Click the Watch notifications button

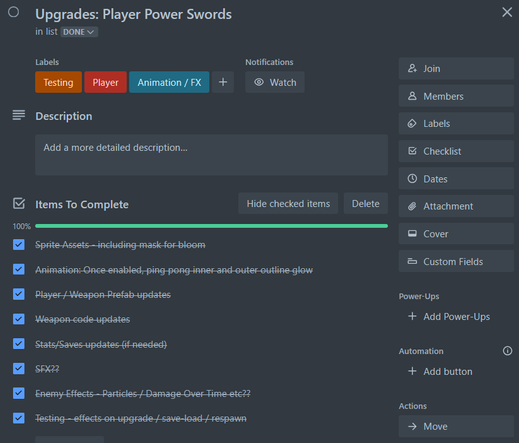[x=275, y=82]
